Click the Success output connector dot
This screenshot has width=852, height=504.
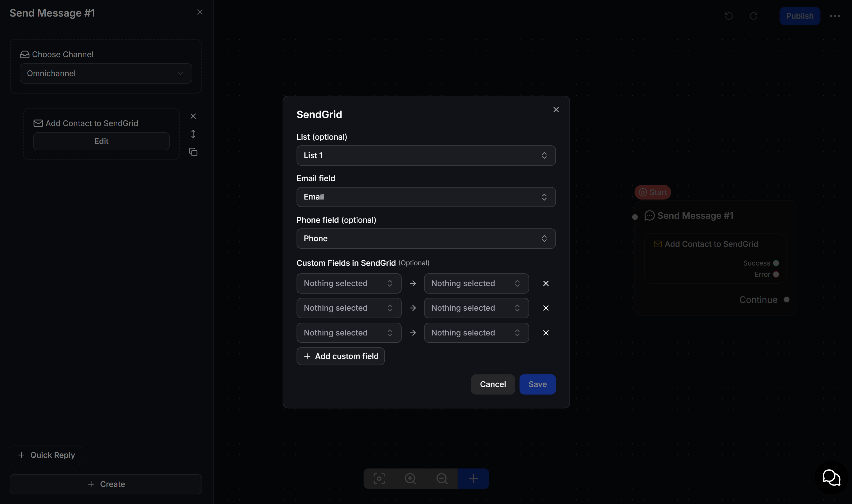[x=776, y=263]
